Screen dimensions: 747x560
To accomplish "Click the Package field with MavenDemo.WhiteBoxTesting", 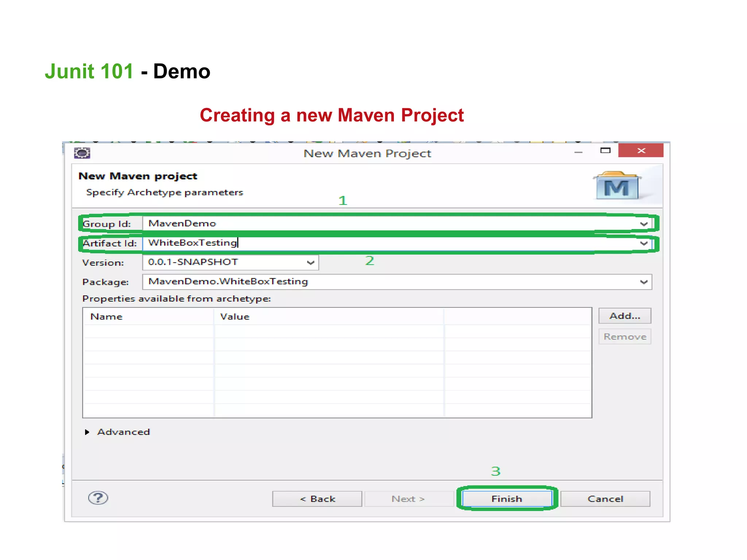I will coord(397,282).
